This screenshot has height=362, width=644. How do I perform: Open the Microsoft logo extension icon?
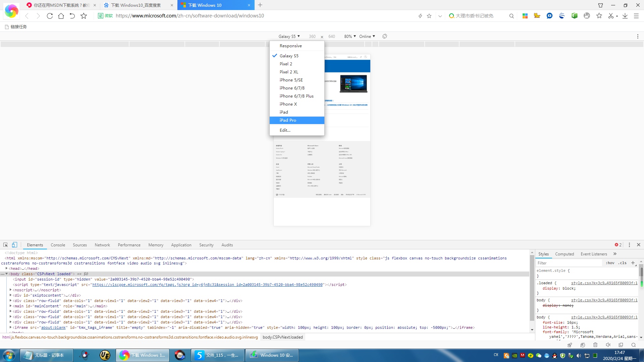525,16
